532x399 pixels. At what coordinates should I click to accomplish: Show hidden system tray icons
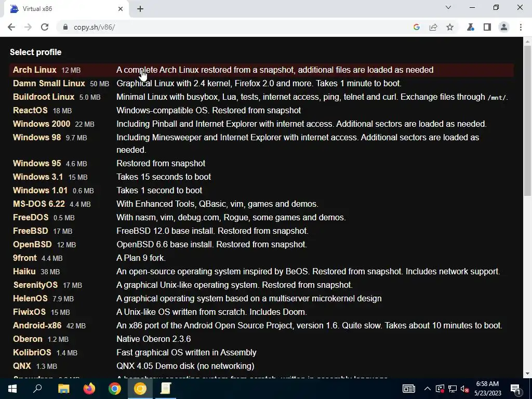pyautogui.click(x=428, y=389)
